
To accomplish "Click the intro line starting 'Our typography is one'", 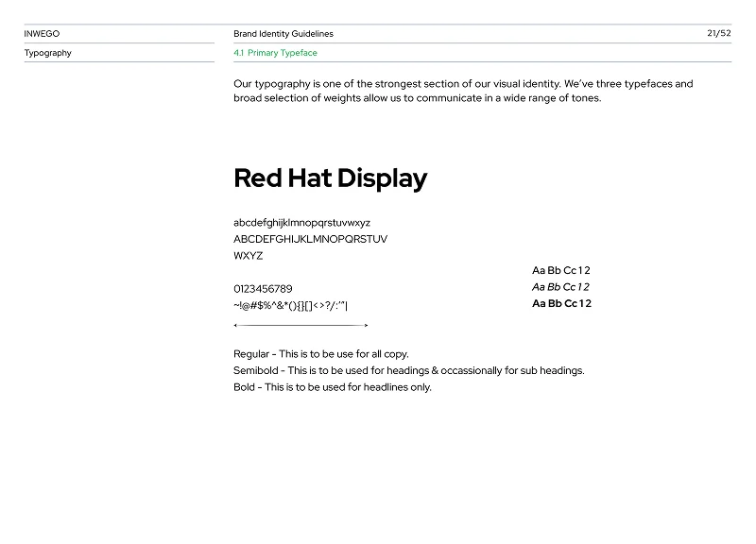I will tap(463, 84).
